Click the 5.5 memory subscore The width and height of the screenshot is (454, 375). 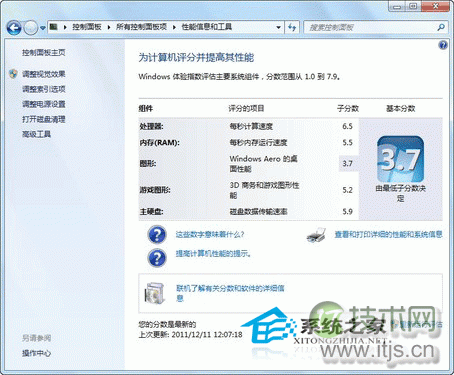[x=347, y=143]
